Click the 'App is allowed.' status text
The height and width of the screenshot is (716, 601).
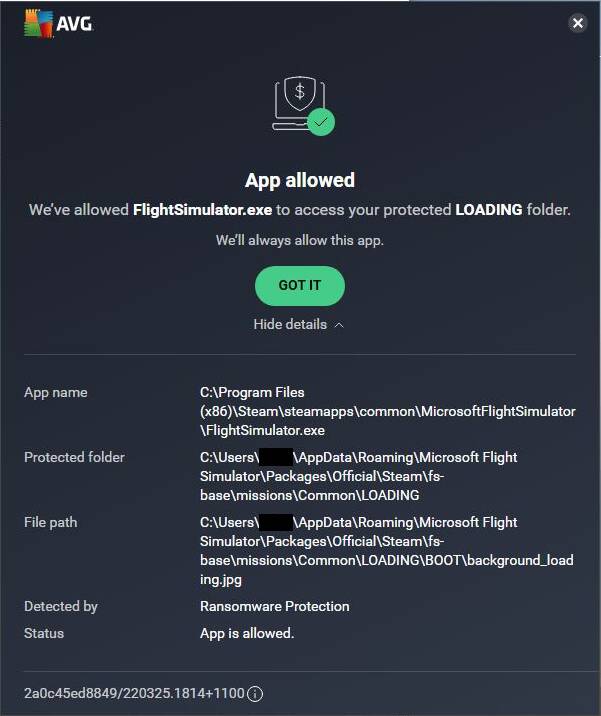click(x=247, y=633)
